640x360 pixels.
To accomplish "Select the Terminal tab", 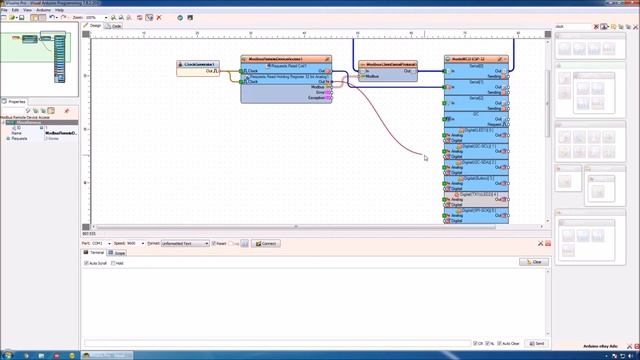I will (94, 253).
